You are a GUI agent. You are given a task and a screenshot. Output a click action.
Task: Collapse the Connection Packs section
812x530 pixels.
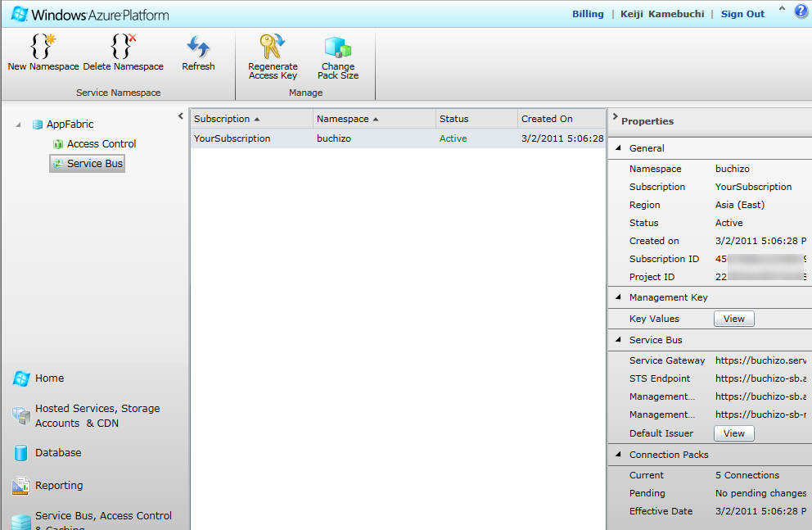point(617,455)
